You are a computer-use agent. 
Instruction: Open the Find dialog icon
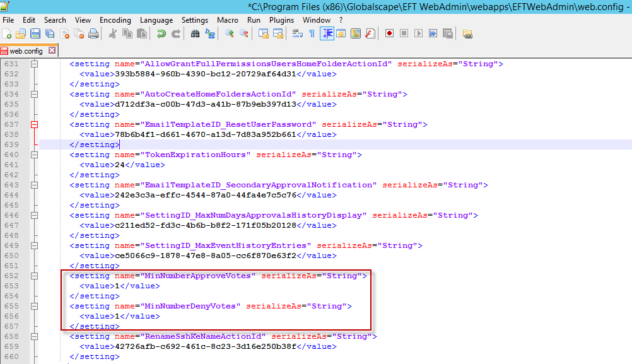pos(195,33)
